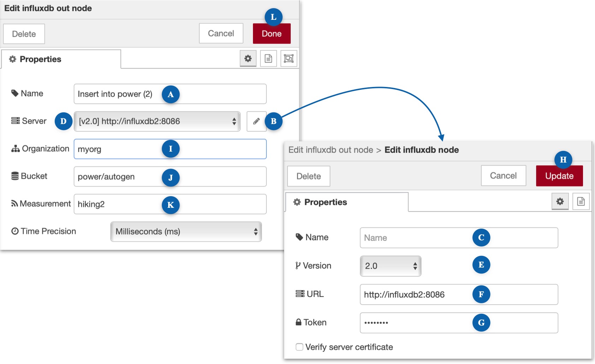Open the Version 2.0 dropdown
Screen dimensions: 595x364
390,266
